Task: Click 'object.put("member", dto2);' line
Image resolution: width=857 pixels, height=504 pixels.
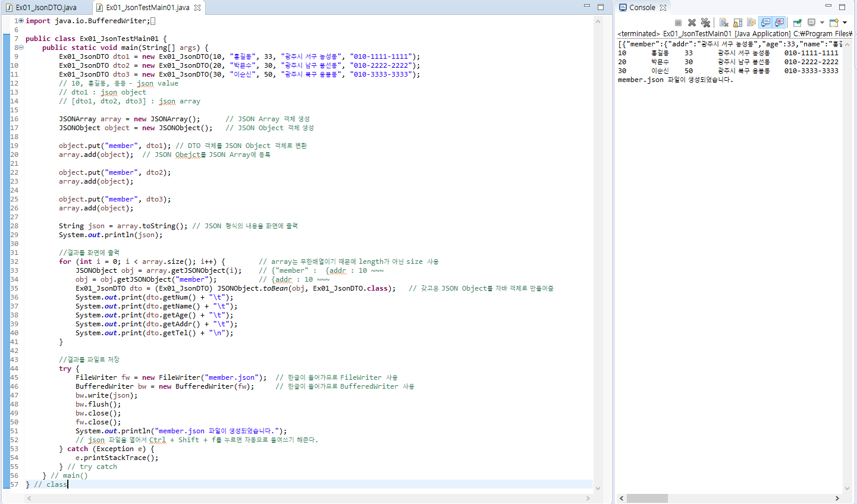Action: coord(115,172)
